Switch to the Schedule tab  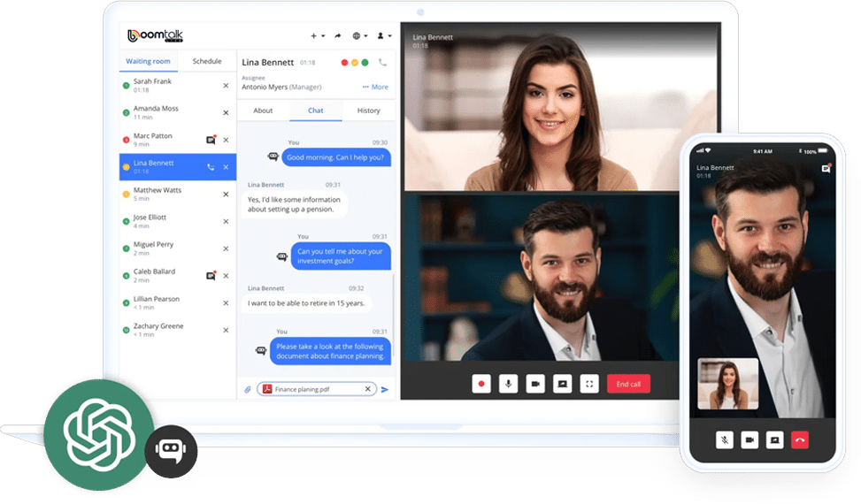click(x=207, y=61)
